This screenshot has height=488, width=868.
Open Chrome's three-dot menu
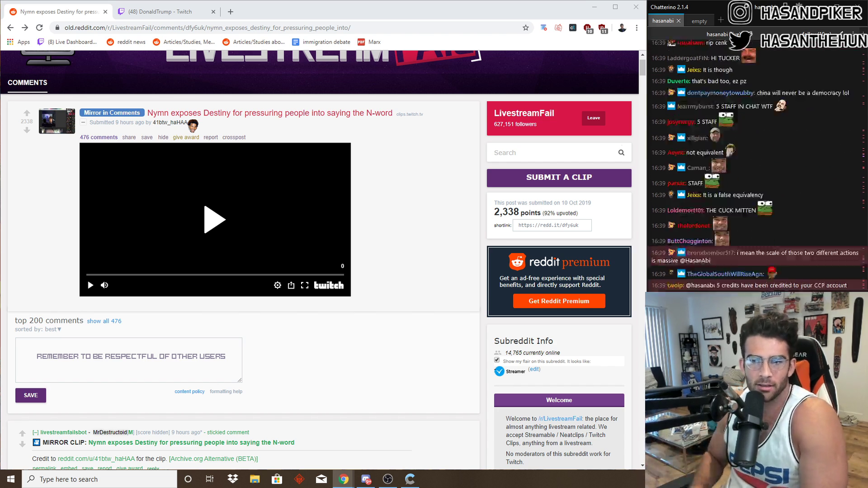[637, 28]
